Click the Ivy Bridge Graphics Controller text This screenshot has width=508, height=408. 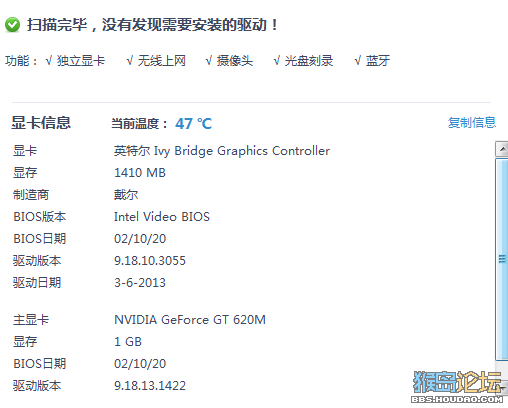point(242,151)
